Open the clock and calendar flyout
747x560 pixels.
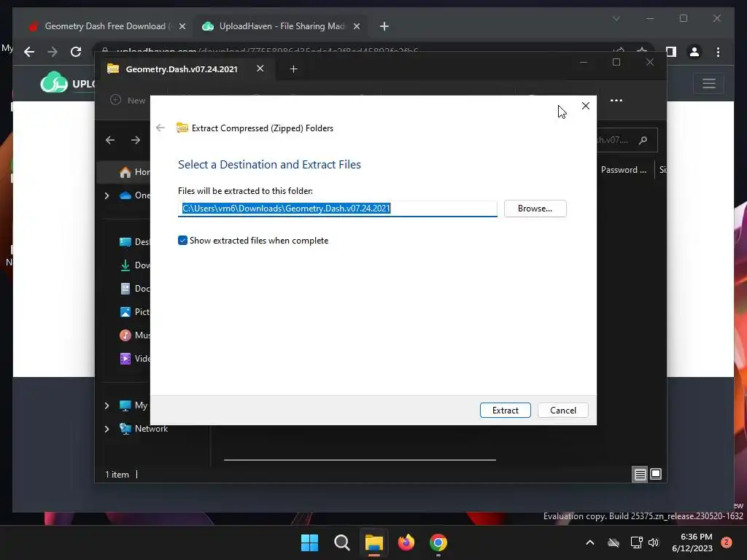pos(692,542)
